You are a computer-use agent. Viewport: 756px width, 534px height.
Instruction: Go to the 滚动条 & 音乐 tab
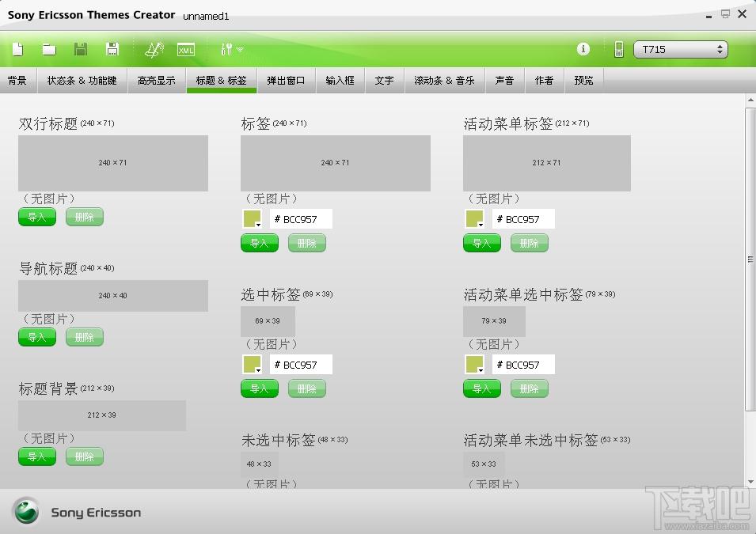(x=445, y=81)
